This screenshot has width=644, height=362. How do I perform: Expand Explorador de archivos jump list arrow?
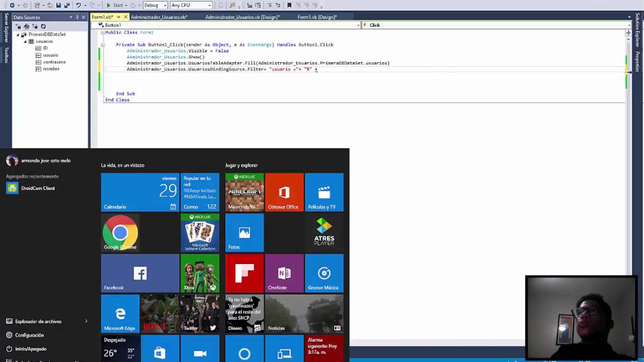tap(86, 321)
